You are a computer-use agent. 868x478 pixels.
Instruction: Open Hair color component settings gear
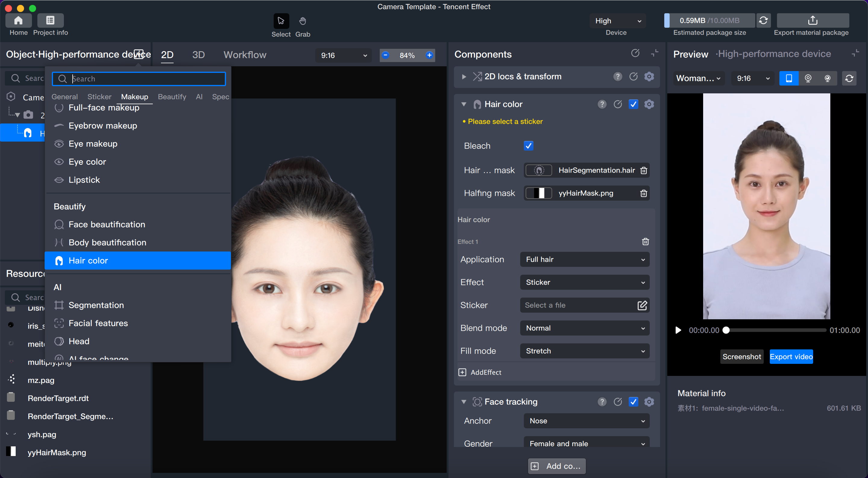(x=649, y=105)
